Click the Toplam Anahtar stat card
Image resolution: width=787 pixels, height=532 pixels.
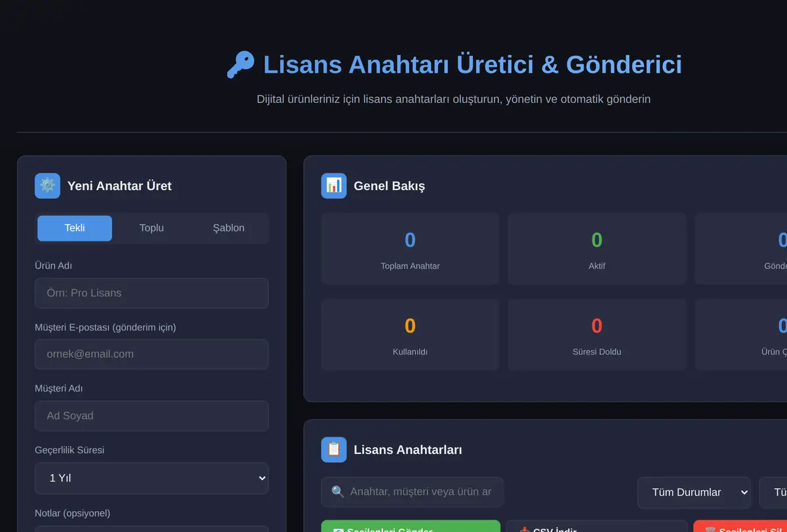tap(410, 249)
